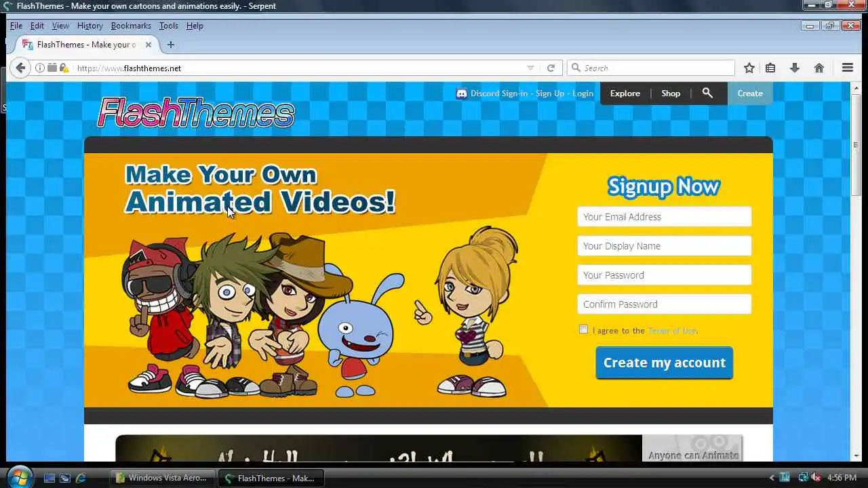Click Discord Sign-in link

pos(498,94)
